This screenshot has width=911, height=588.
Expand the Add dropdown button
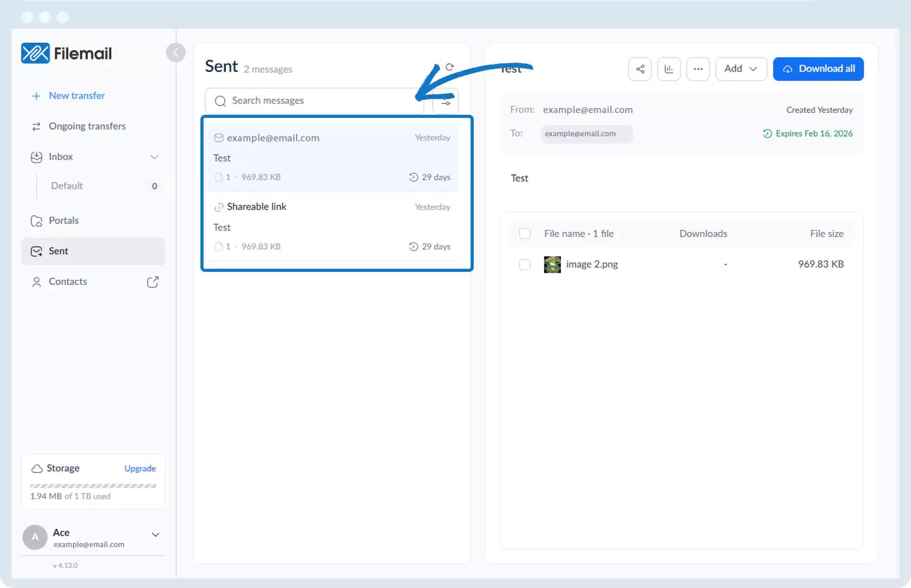741,69
